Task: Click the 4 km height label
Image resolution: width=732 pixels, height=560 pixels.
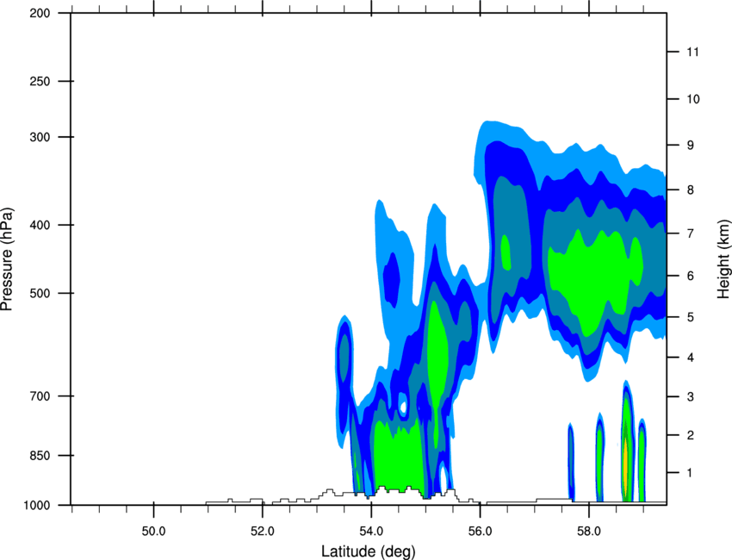Action: click(691, 358)
